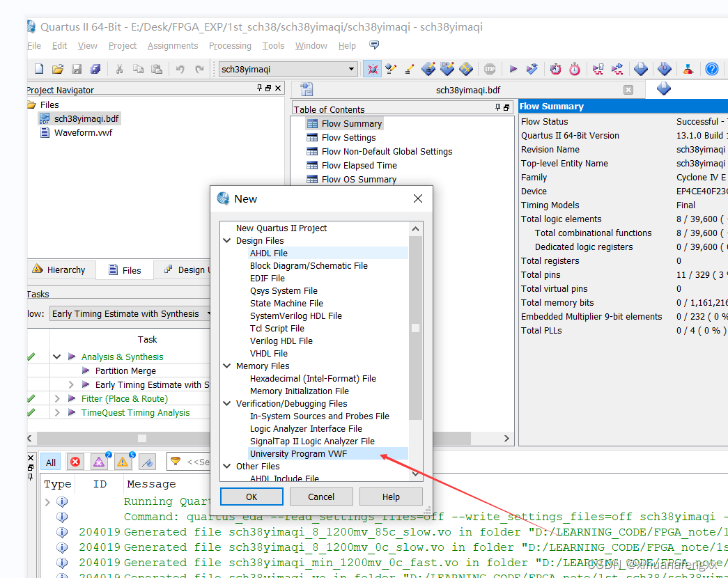The height and width of the screenshot is (578, 728).
Task: Float the Table of Contents panel
Action: pos(506,107)
